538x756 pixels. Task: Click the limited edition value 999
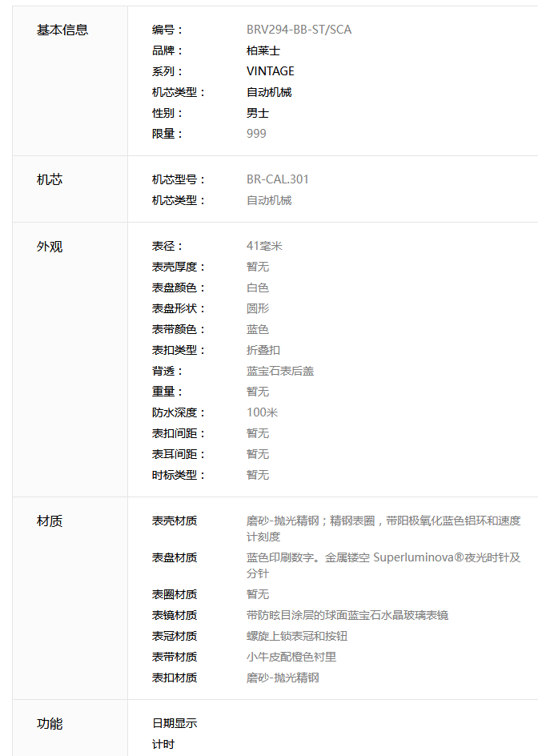pos(256,134)
